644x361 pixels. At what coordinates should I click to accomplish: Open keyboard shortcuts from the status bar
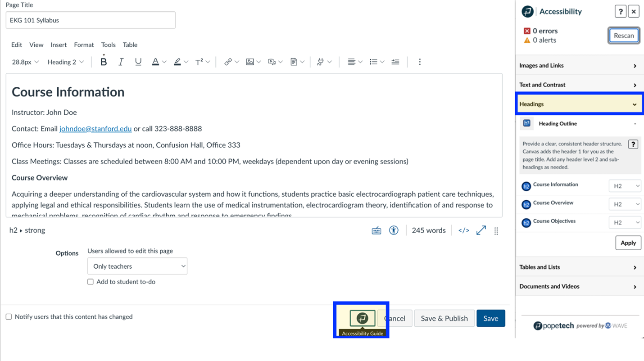[x=376, y=230]
